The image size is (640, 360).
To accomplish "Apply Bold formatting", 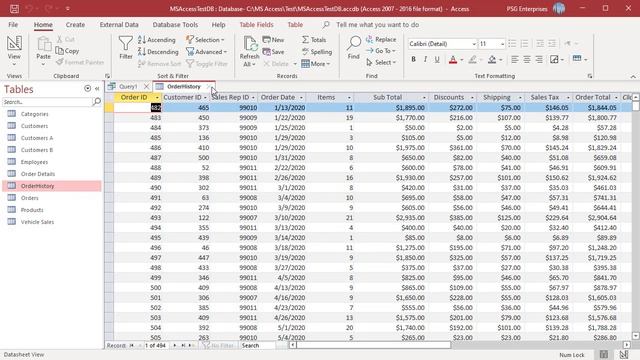I will [413, 60].
